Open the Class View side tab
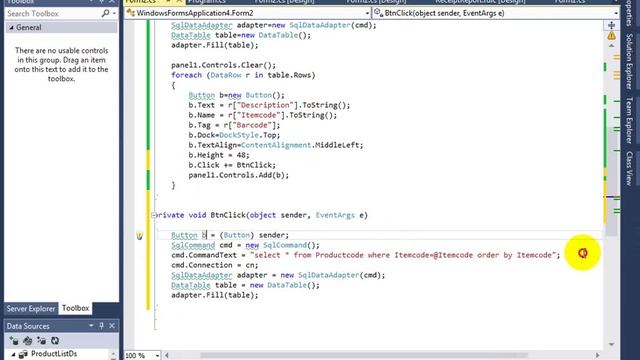The width and height of the screenshot is (640, 360). tap(629, 168)
